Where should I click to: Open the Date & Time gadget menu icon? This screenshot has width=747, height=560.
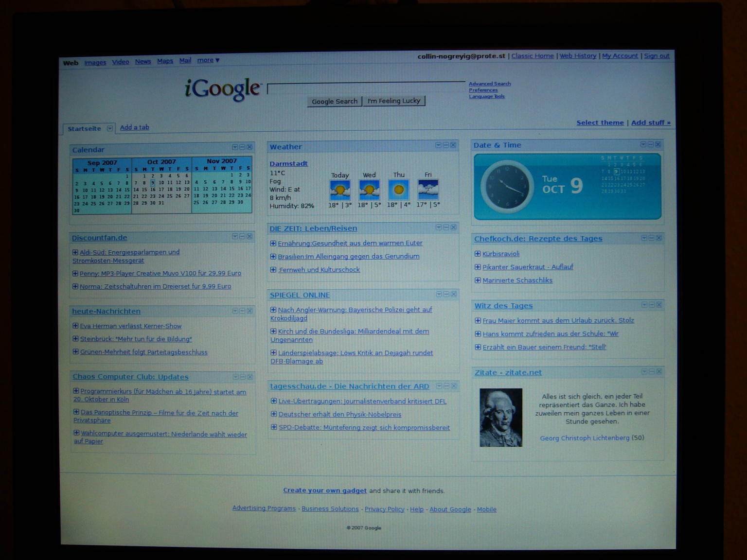click(643, 144)
